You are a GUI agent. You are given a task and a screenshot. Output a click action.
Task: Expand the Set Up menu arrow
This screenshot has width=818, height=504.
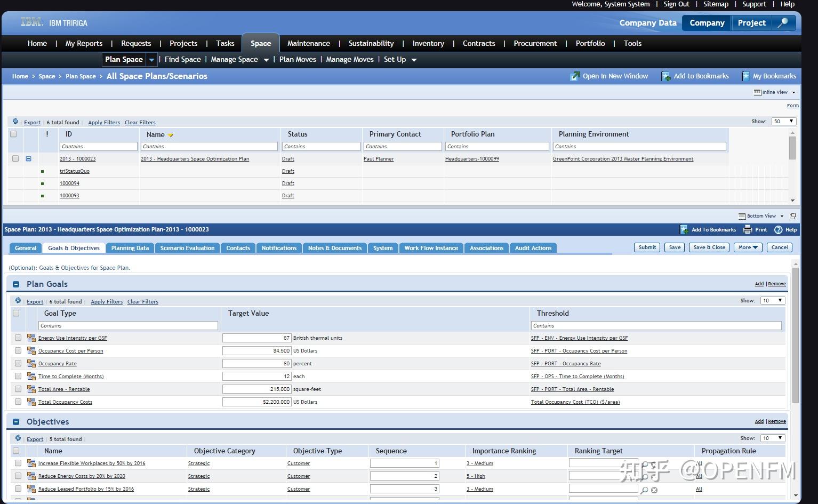pos(414,60)
